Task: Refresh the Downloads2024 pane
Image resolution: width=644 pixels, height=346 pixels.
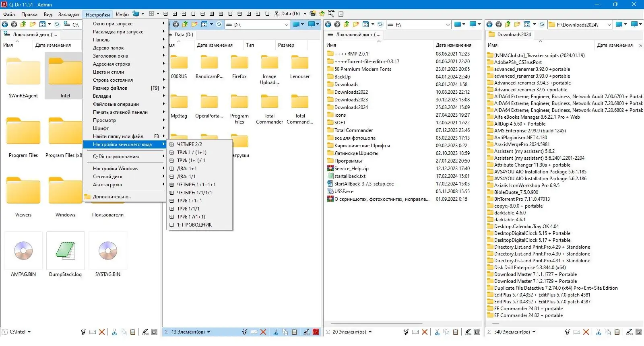Action: coord(542,25)
